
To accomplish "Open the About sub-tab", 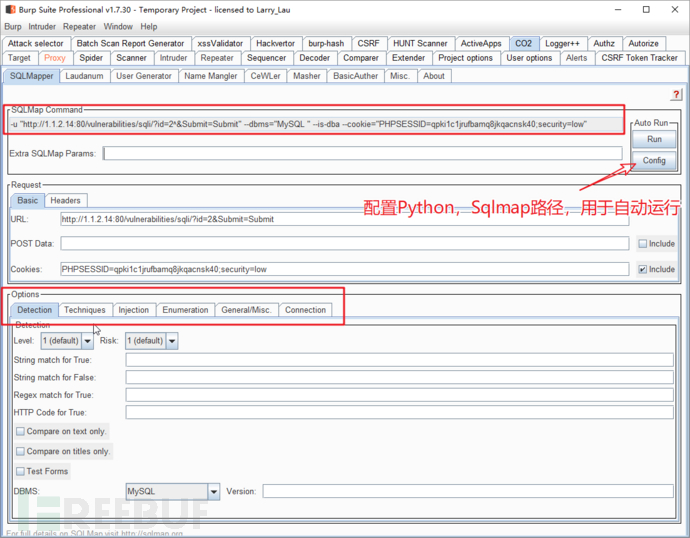I will tap(434, 76).
